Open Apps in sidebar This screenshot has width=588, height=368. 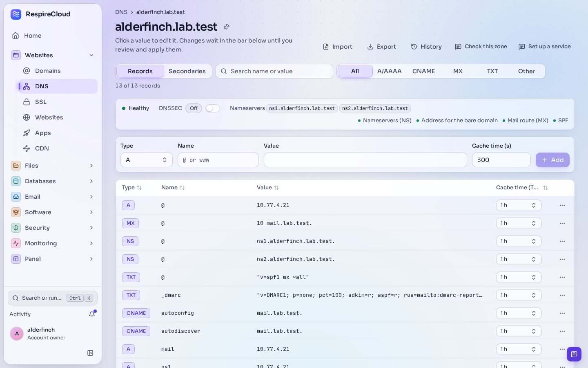click(x=58, y=133)
